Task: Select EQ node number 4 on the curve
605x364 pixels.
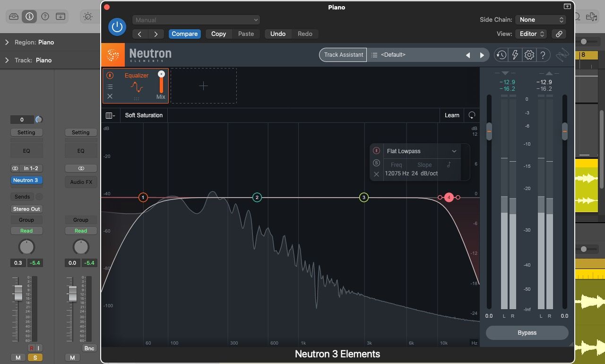Action: (x=449, y=197)
